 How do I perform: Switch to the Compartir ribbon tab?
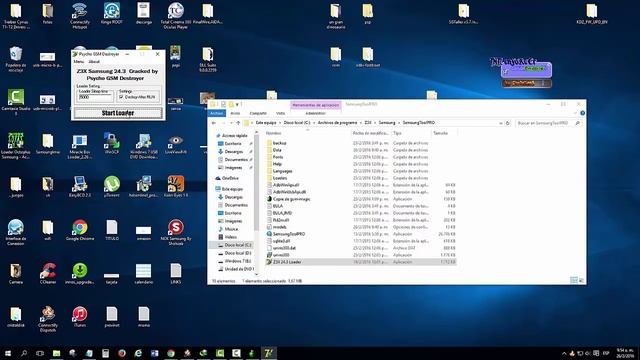point(258,113)
